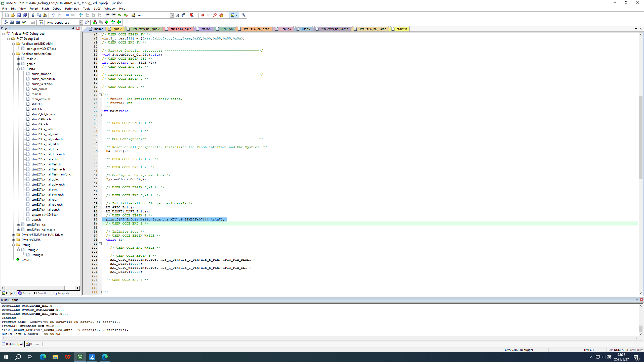
Task: Start debug session with magnifier icon
Action: pos(192,15)
